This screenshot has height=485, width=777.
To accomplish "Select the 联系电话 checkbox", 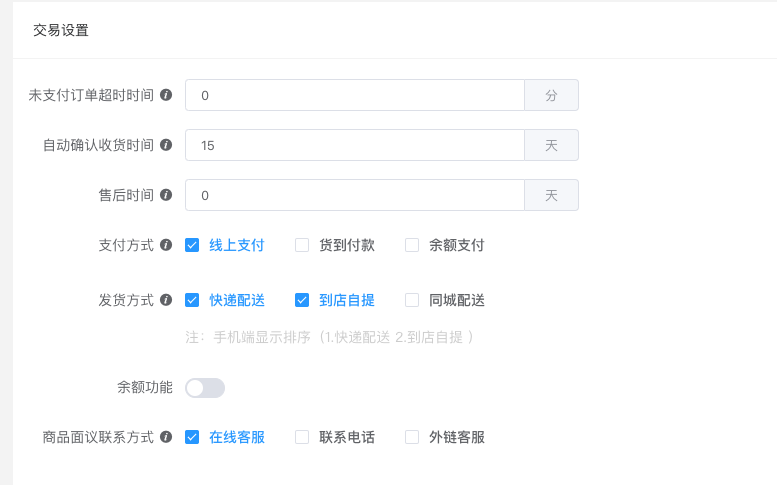I will click(x=302, y=437).
